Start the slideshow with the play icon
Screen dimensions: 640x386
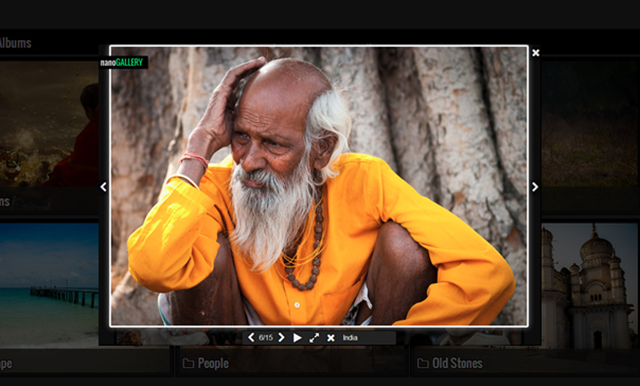(x=298, y=338)
